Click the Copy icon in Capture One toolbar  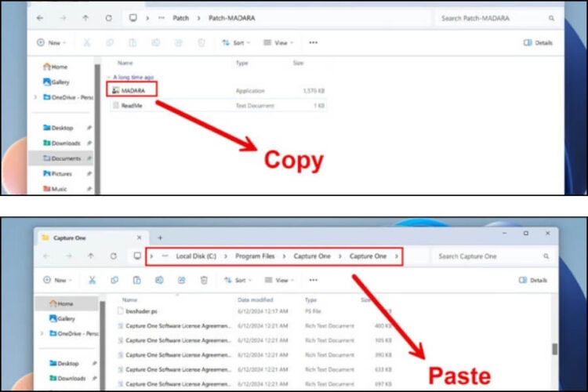(114, 280)
